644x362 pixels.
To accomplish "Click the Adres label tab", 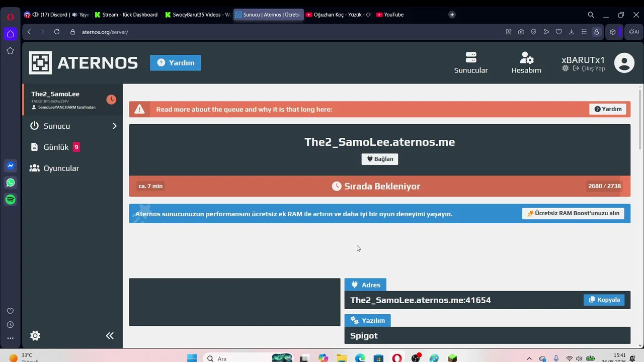I will tap(365, 285).
